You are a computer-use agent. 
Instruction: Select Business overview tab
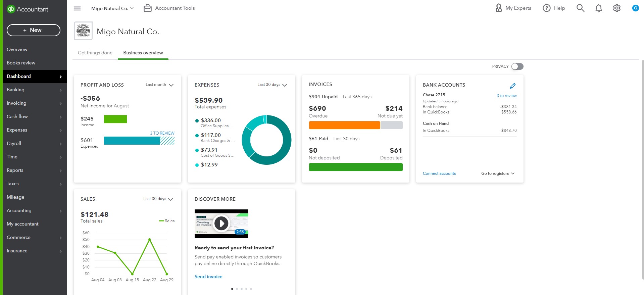[x=143, y=53]
